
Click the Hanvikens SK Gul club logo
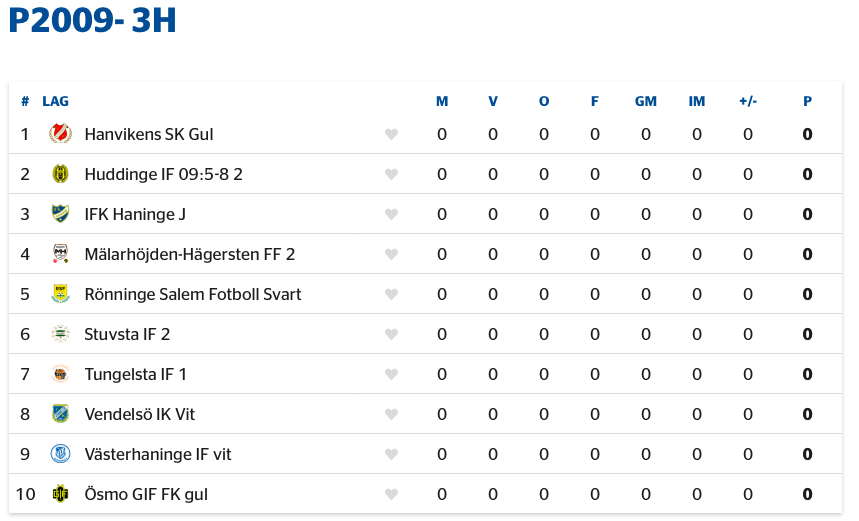pos(60,134)
